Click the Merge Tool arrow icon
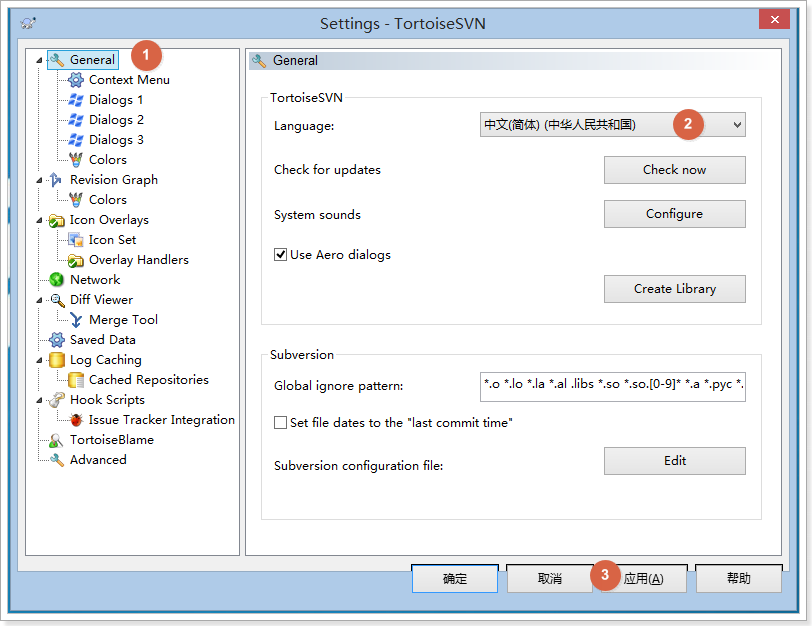This screenshot has width=812, height=626. tap(76, 320)
